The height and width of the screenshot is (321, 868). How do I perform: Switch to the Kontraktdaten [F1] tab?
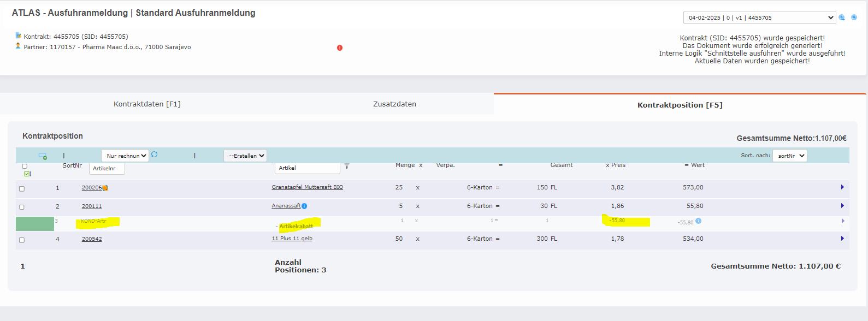tap(147, 104)
